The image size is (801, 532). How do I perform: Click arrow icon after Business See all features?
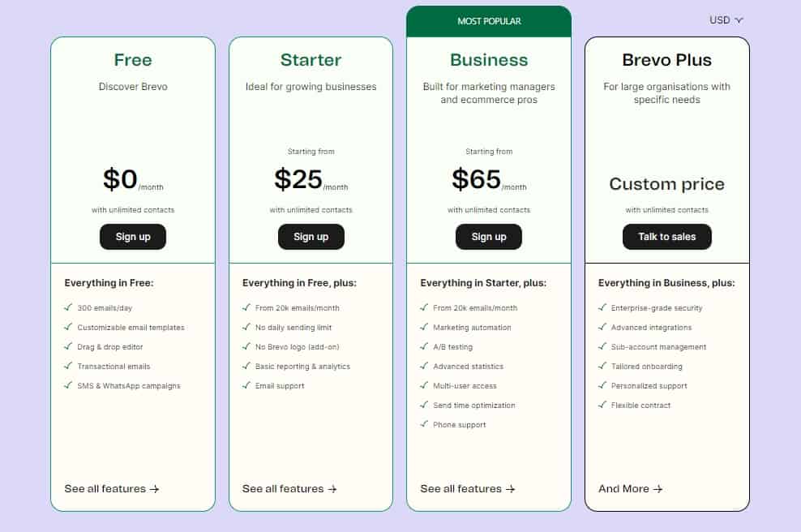click(510, 489)
